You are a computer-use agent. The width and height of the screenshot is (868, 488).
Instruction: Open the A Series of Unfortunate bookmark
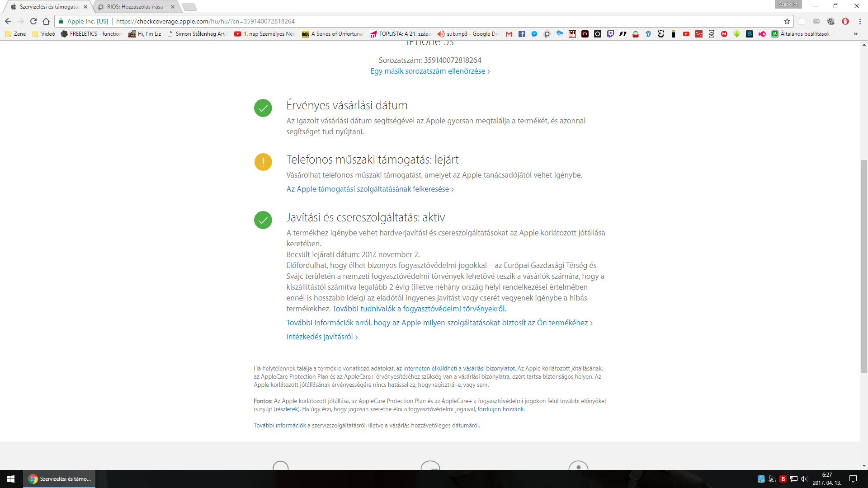333,34
